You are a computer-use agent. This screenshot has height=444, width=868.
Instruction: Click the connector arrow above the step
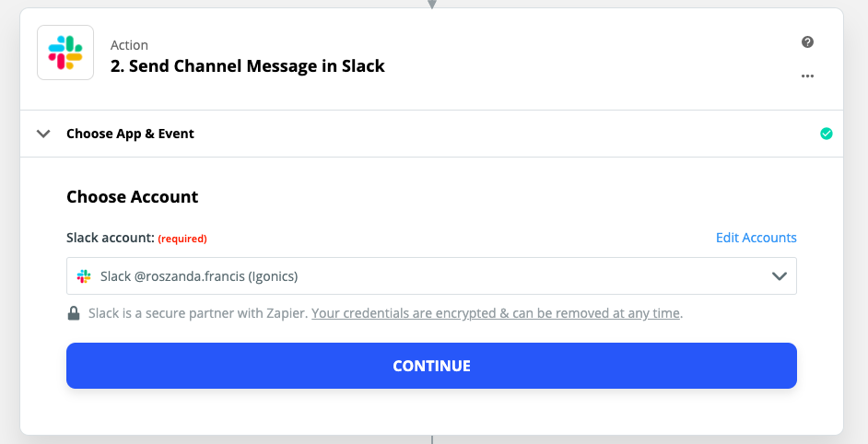431,5
